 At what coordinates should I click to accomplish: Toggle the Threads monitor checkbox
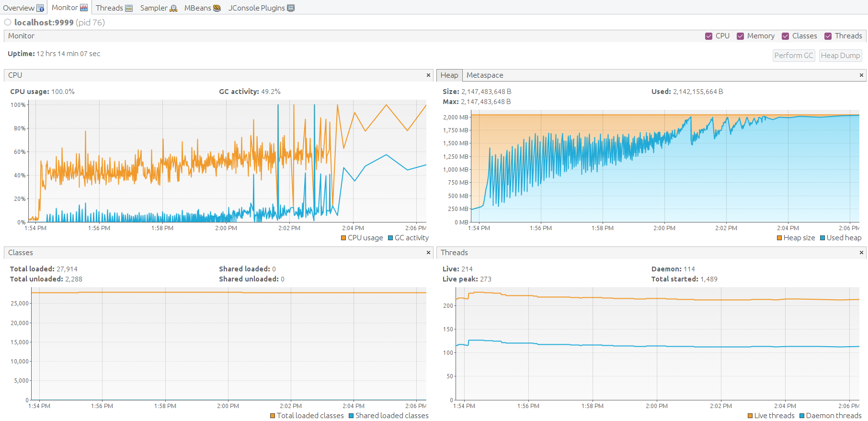[x=828, y=36]
